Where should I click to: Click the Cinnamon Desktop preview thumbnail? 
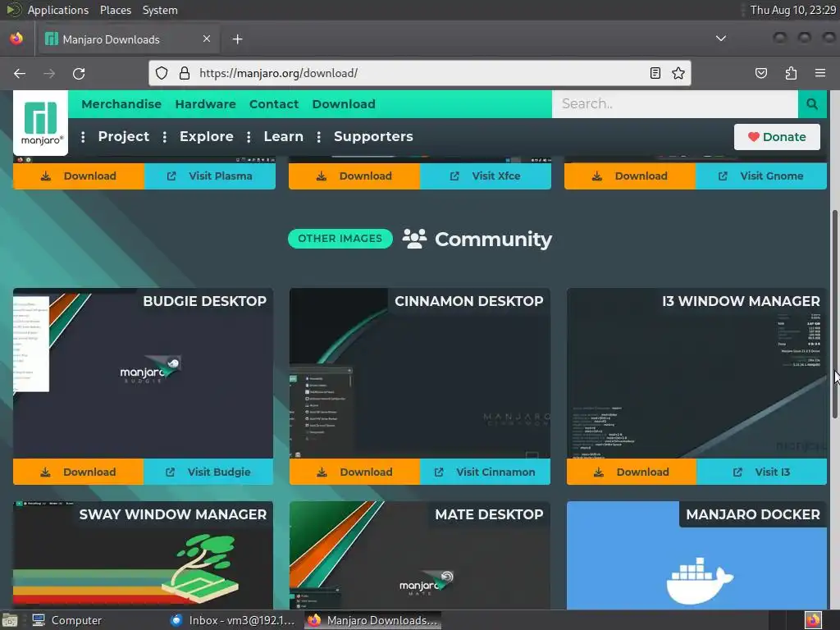(x=419, y=373)
